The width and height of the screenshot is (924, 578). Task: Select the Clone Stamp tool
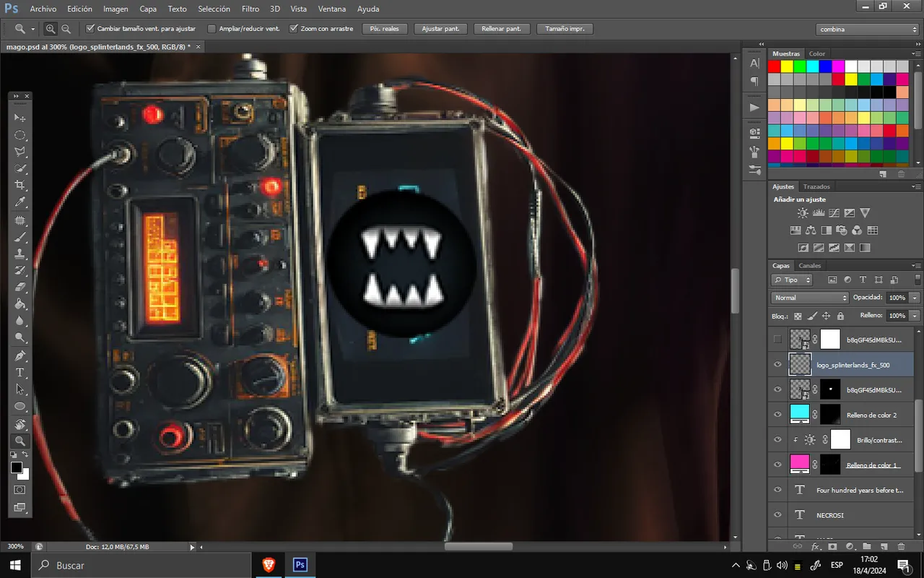click(x=20, y=254)
